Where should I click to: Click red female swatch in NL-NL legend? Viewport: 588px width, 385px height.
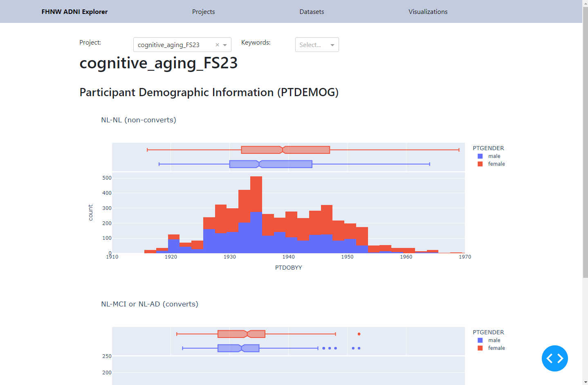click(480, 164)
